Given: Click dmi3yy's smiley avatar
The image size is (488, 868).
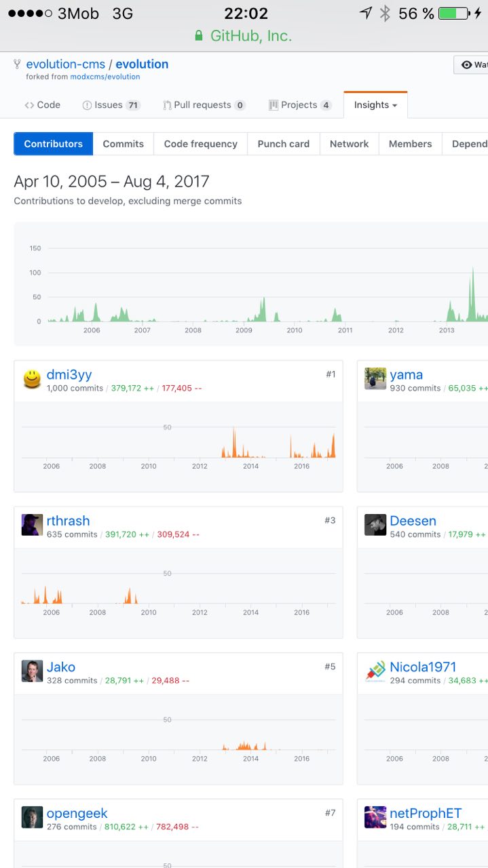Looking at the screenshot, I should click(x=32, y=378).
